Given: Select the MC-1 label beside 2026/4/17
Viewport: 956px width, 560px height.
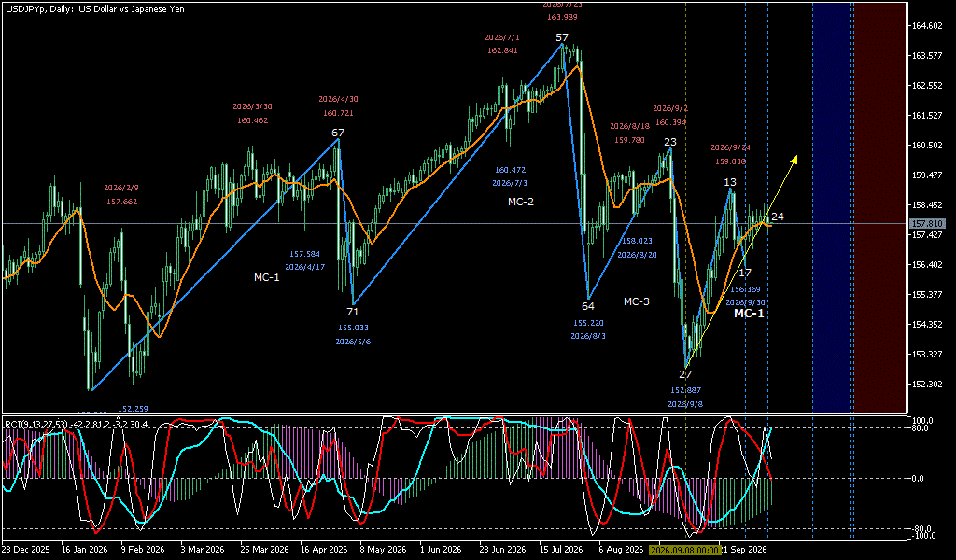Looking at the screenshot, I should (266, 277).
